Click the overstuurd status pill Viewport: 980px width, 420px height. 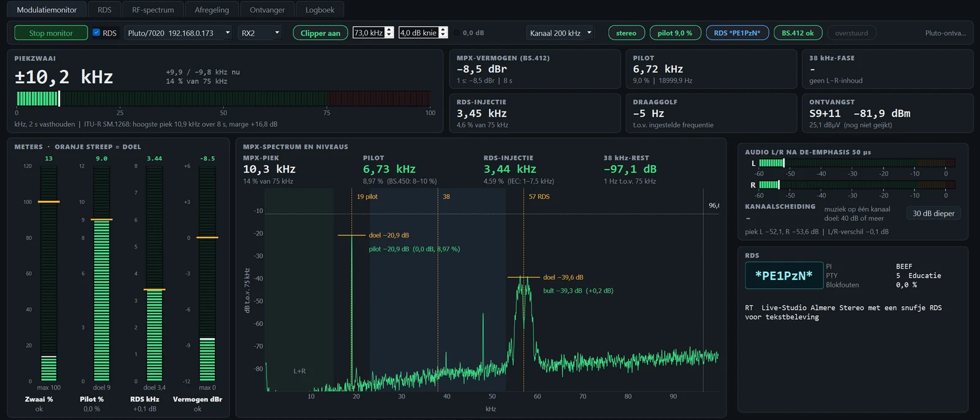point(851,33)
